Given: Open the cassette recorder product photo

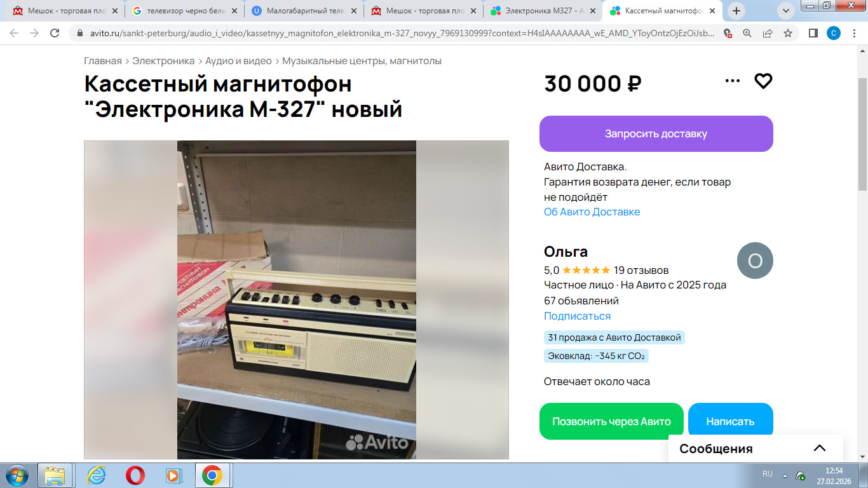Looking at the screenshot, I should point(296,299).
